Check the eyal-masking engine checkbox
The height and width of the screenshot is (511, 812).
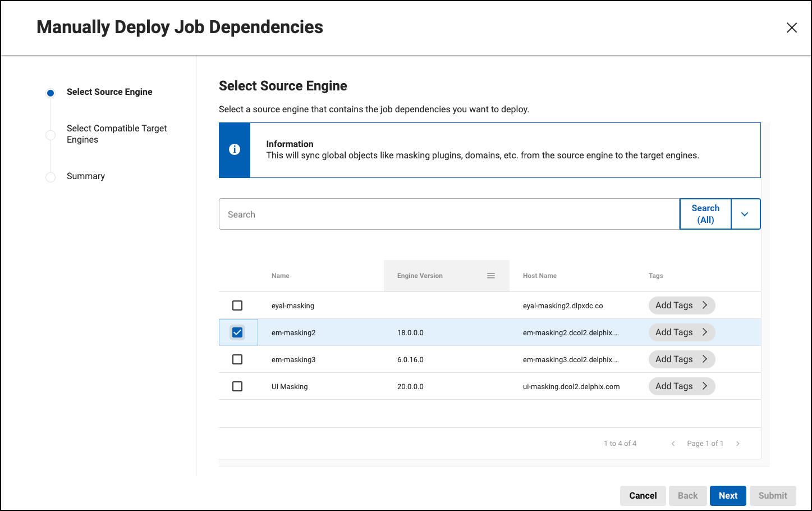click(237, 305)
